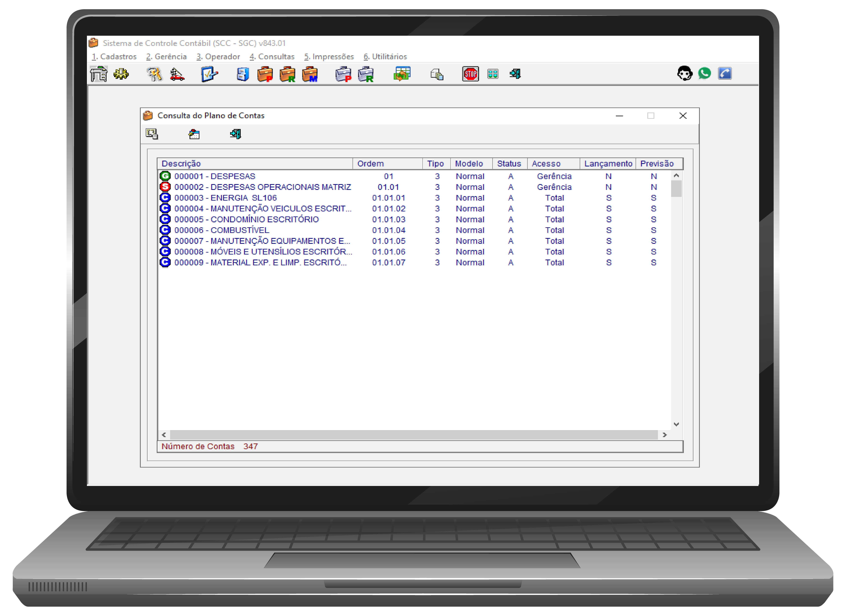The height and width of the screenshot is (616, 846).
Task: Select row 000008 - MÓVEIS E UTENSÍLIOS ESCRITÓR...
Action: [x=414, y=252]
